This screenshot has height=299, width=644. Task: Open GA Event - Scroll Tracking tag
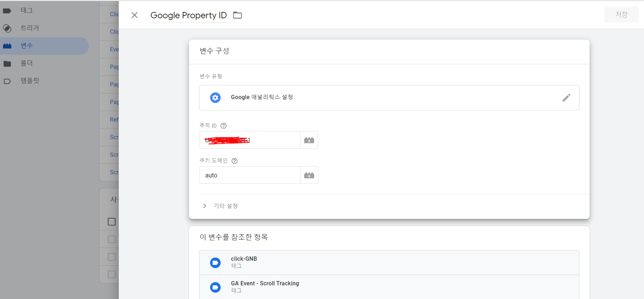click(389, 287)
